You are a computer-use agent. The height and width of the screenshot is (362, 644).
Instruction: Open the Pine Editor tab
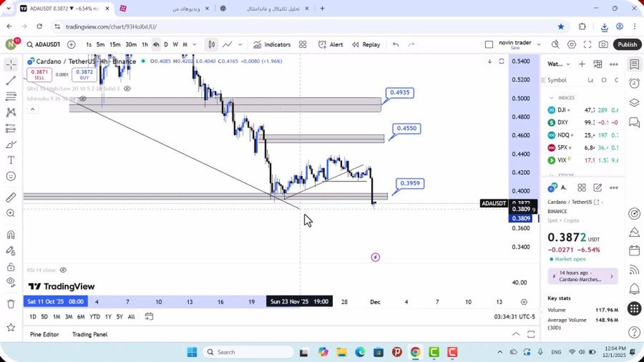(45, 334)
